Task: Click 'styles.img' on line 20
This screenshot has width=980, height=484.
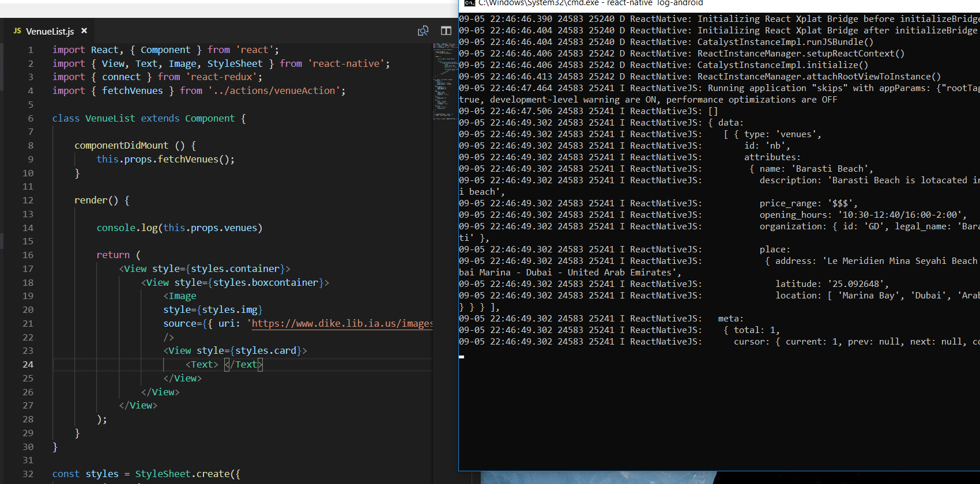Action: pos(230,309)
